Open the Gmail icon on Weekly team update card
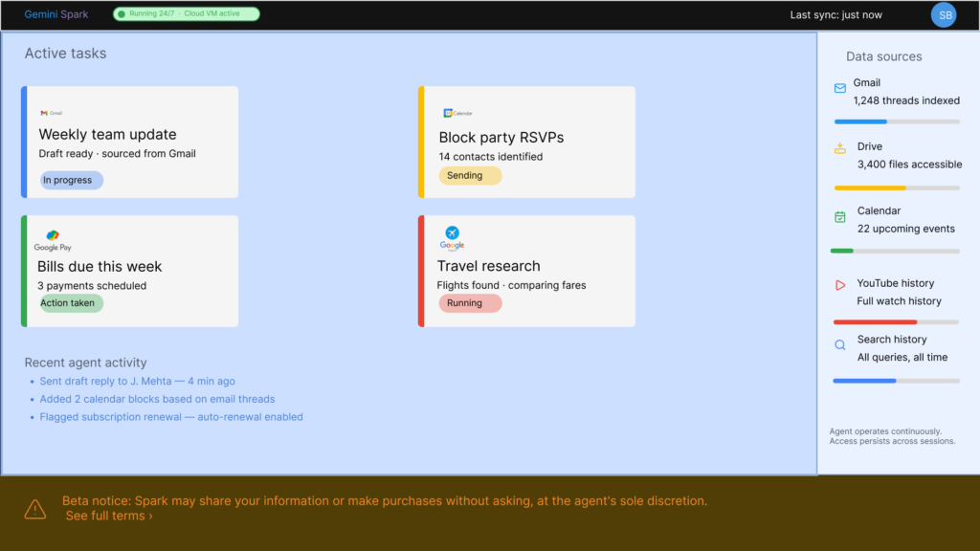This screenshot has height=551, width=980. coord(52,113)
